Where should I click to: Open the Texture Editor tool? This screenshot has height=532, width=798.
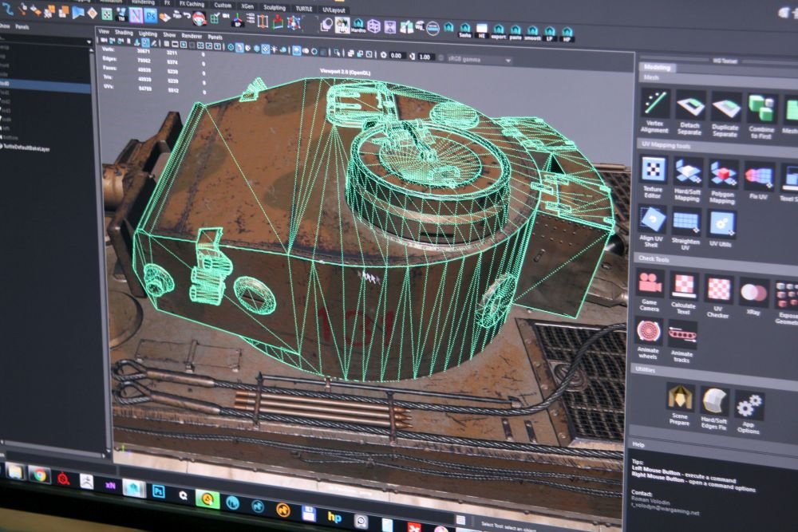click(654, 169)
